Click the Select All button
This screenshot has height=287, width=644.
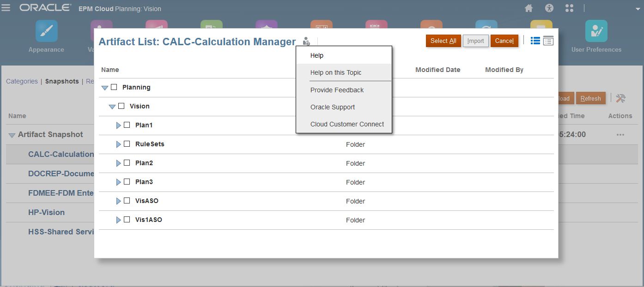click(x=443, y=41)
